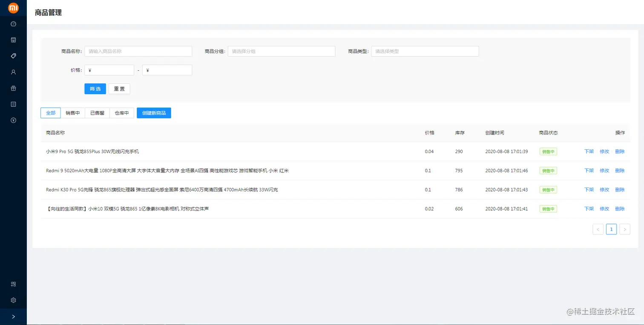The width and height of the screenshot is (644, 325).
Task: Click product name Redmi K30 Pro 5G先锋
Action: 162,190
